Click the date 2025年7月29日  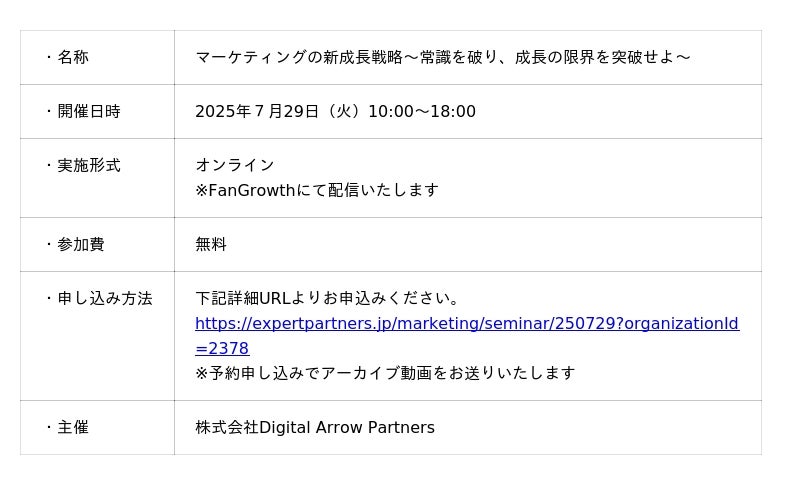(x=257, y=111)
